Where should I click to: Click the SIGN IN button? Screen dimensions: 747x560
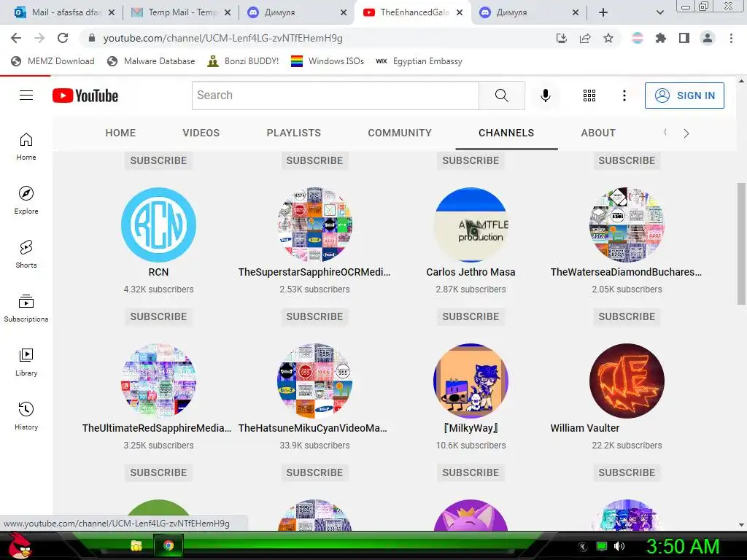tap(684, 96)
